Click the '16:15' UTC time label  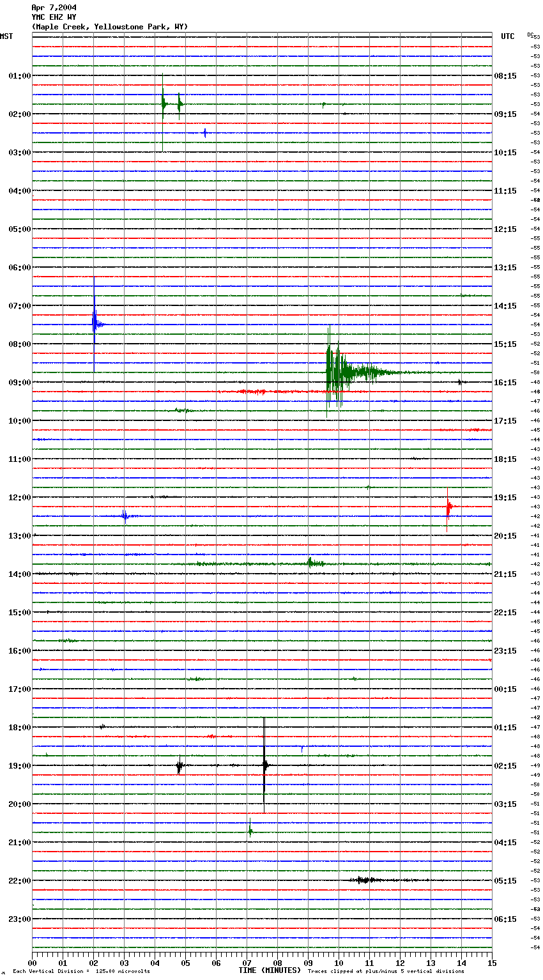pos(505,383)
